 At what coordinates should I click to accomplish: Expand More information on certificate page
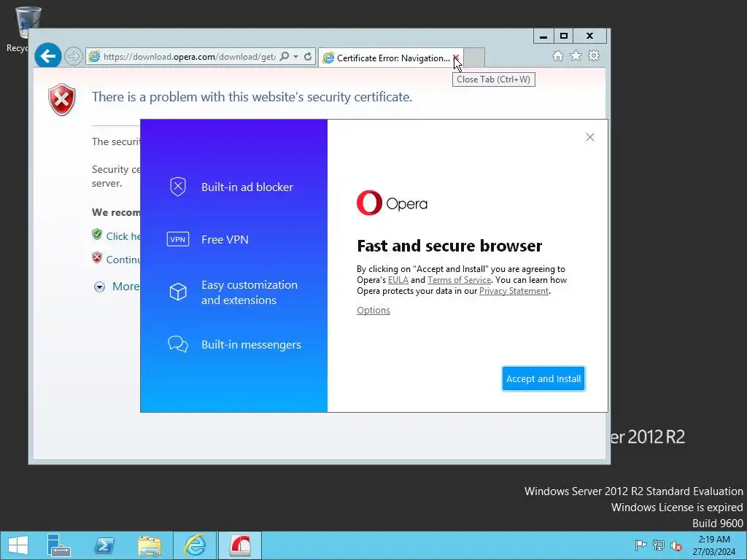tap(117, 286)
